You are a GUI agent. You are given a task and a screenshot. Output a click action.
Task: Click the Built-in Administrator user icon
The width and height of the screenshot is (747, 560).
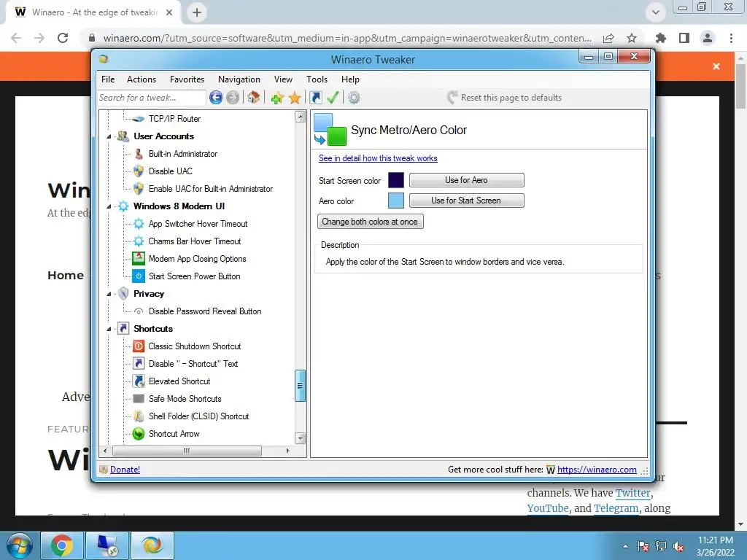click(138, 154)
